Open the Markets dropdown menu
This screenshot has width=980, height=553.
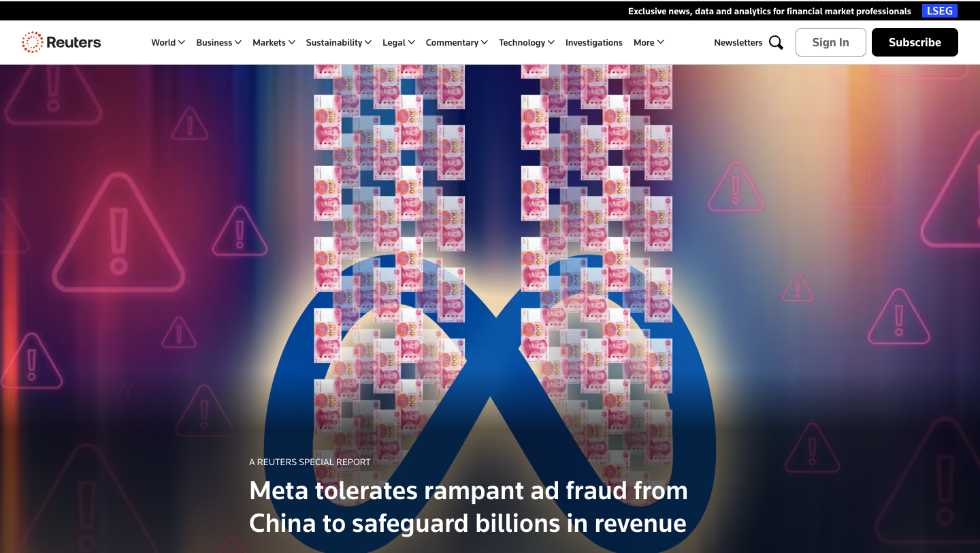click(x=274, y=42)
